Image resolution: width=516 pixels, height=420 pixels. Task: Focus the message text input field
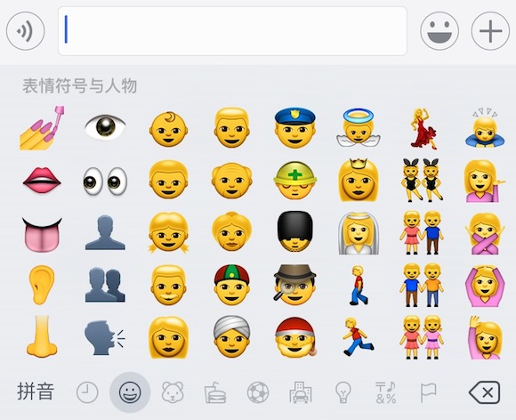pyautogui.click(x=232, y=31)
